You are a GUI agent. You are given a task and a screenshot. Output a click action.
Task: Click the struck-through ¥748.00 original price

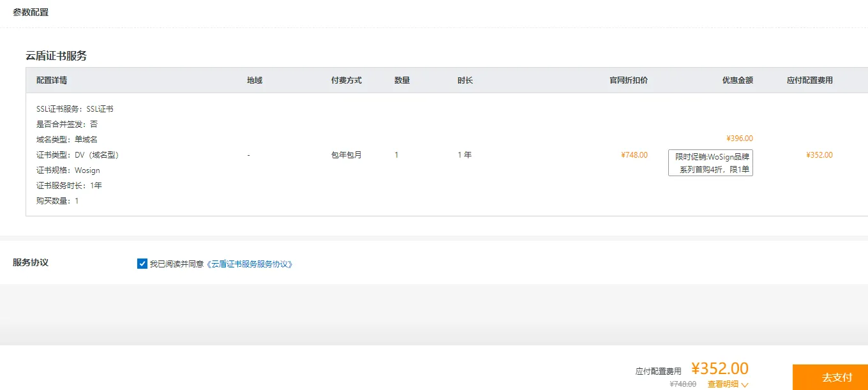click(683, 384)
